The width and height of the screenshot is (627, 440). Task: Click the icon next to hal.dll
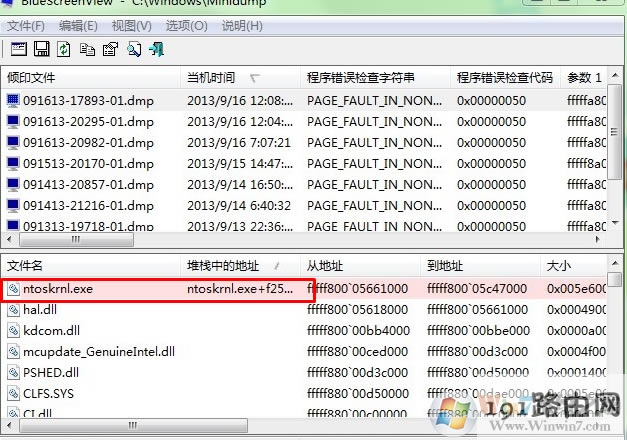click(x=14, y=309)
